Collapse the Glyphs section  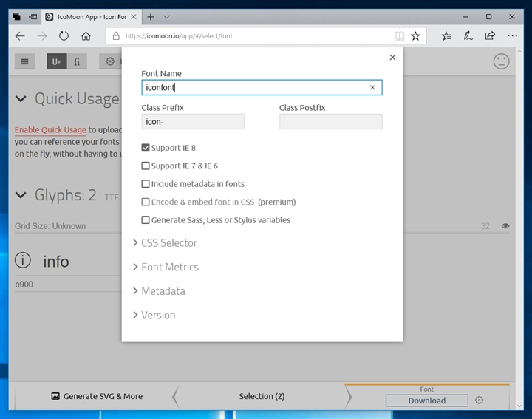click(21, 195)
